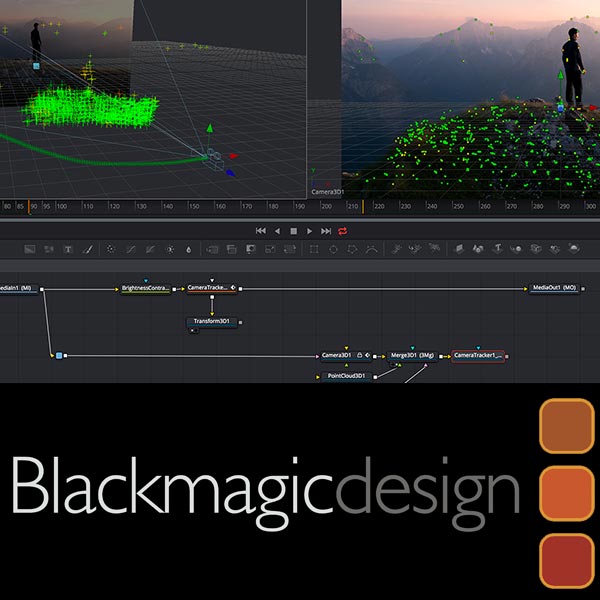The image size is (600, 600).
Task: Toggle the lock icon on Camera3D1 node
Action: (x=360, y=355)
